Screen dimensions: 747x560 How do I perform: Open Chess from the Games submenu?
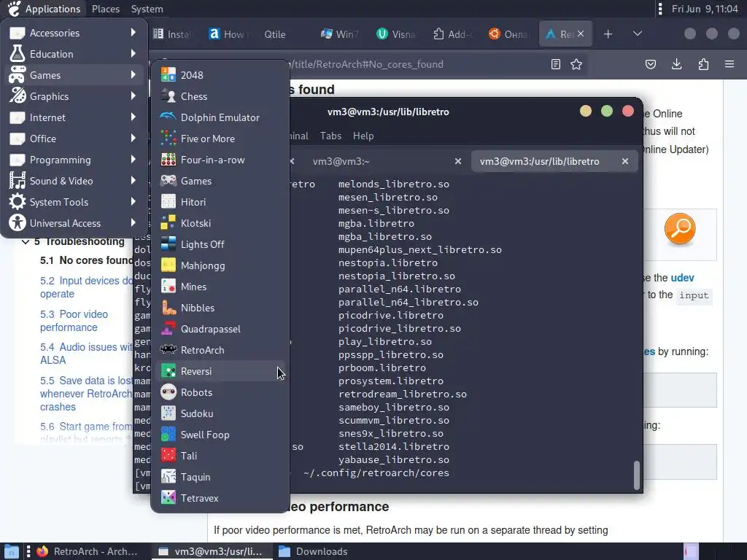[220, 96]
